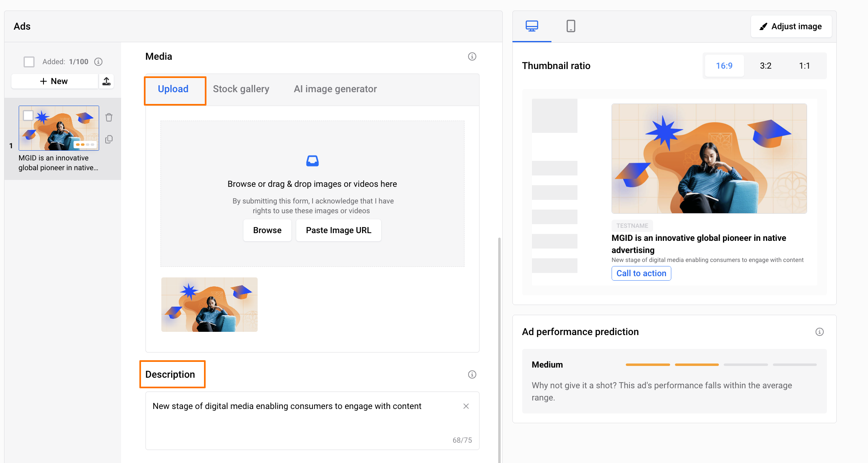
Task: Delete ad number 1 with trash icon
Action: coord(109,117)
